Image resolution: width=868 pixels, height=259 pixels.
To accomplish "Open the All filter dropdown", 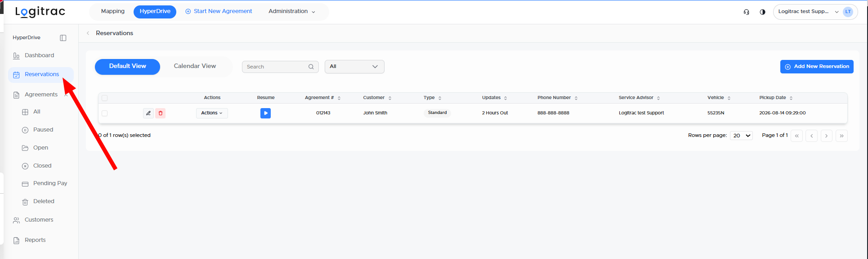I will point(354,67).
